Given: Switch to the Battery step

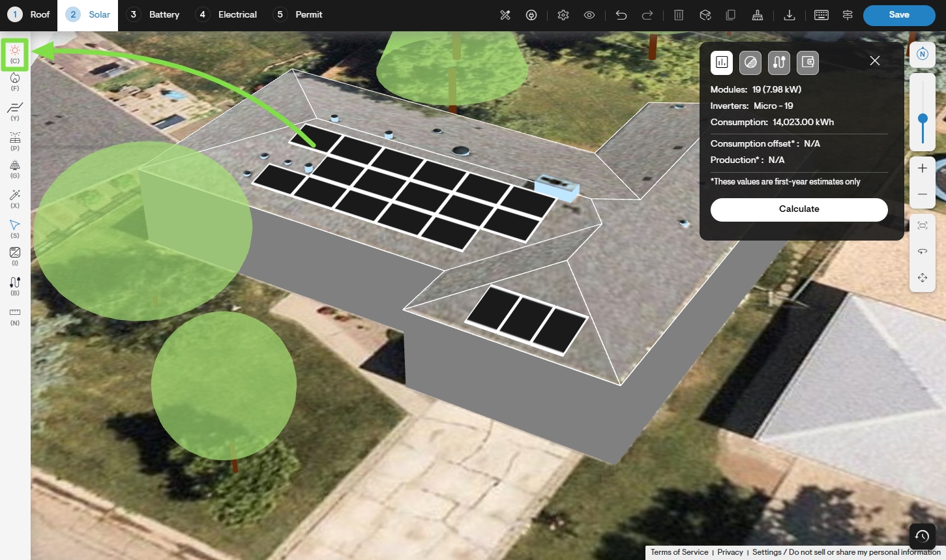Looking at the screenshot, I should click(x=154, y=15).
